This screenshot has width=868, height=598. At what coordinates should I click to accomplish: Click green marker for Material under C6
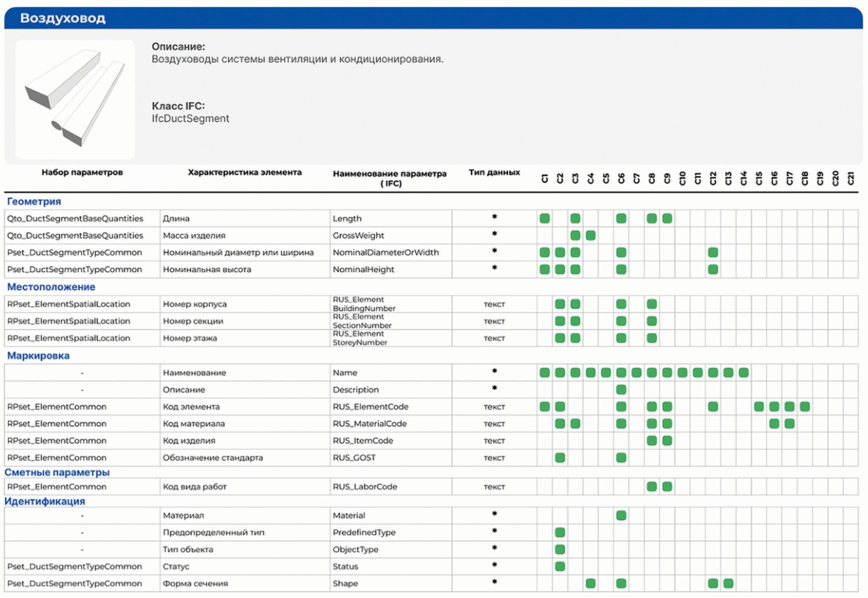pos(621,515)
